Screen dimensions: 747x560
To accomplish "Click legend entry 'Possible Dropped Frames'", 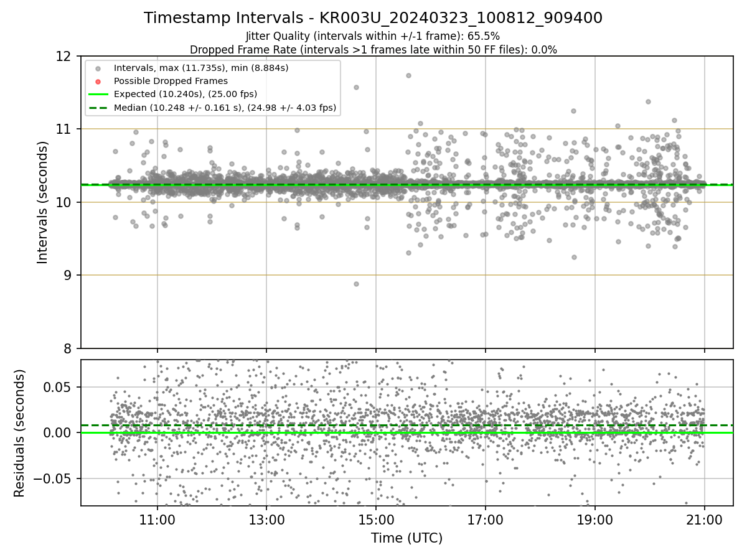I will [171, 81].
